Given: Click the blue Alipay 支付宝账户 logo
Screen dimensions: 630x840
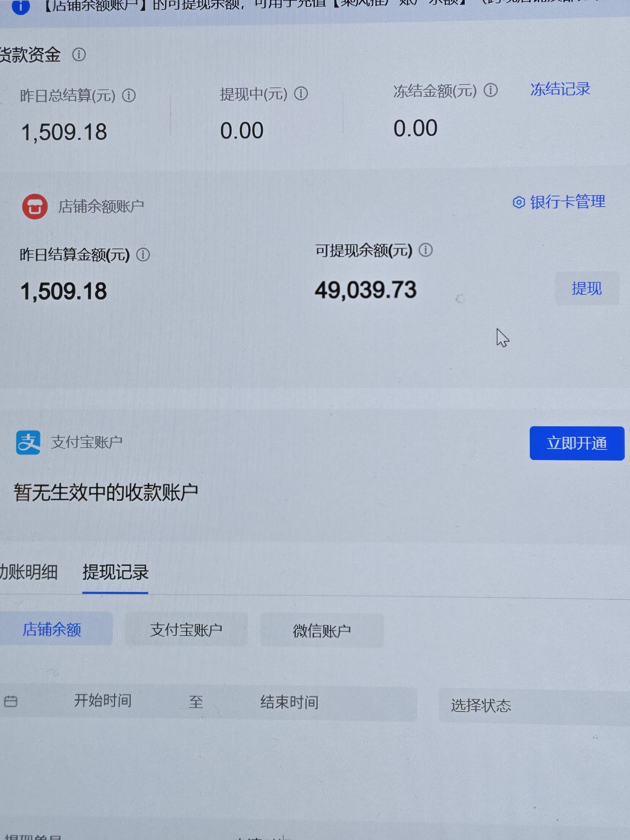Looking at the screenshot, I should click(x=28, y=443).
